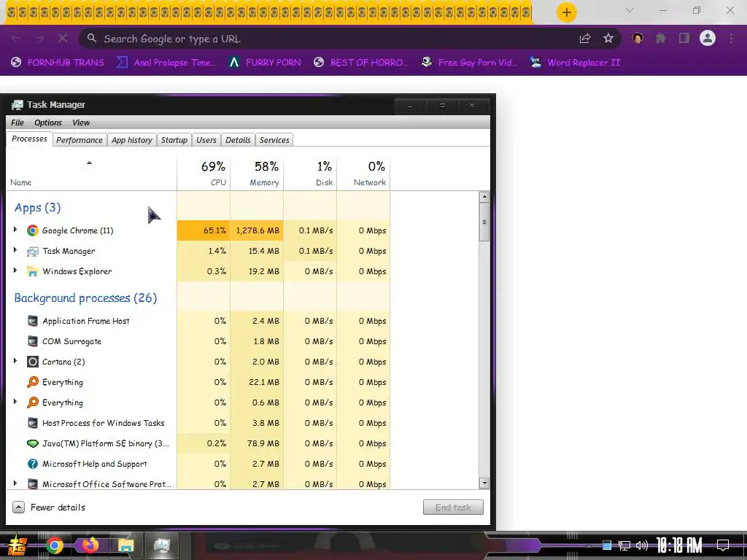Expand the Windows Explorer process row
The width and height of the screenshot is (747, 560).
click(x=15, y=271)
